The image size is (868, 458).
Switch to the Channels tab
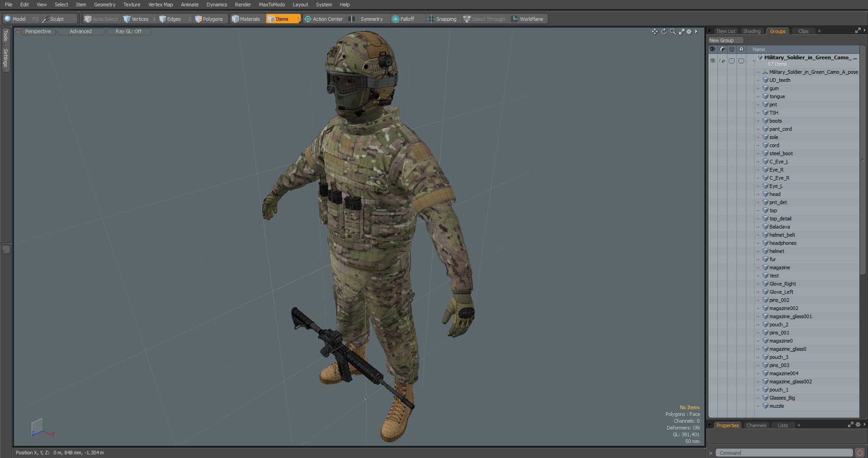756,425
